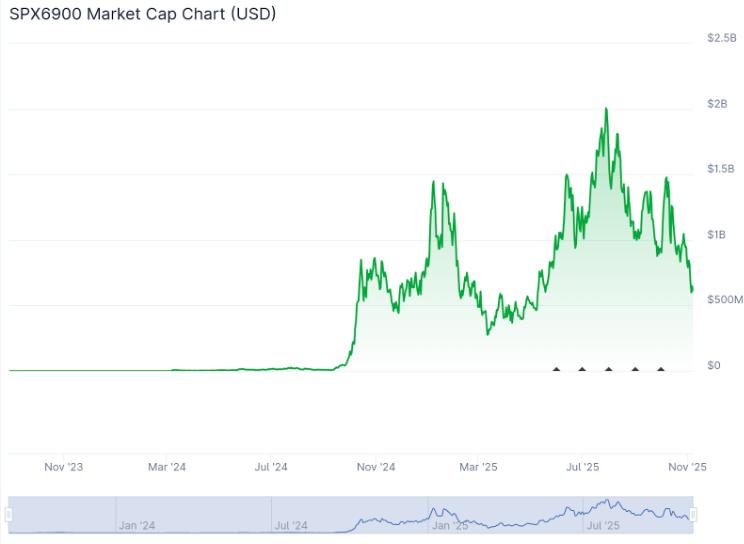Click the first (leftmost) triangle event marker
Screen dimensions: 744x544
click(556, 369)
